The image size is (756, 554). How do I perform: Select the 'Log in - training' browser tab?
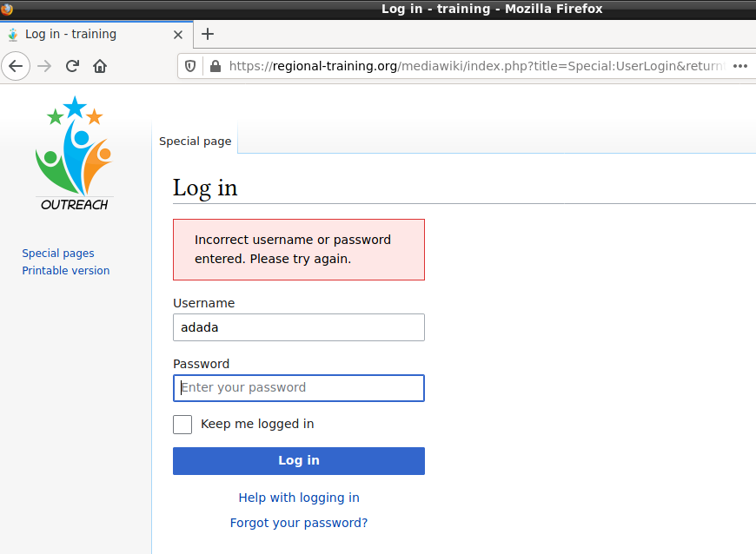(x=87, y=35)
